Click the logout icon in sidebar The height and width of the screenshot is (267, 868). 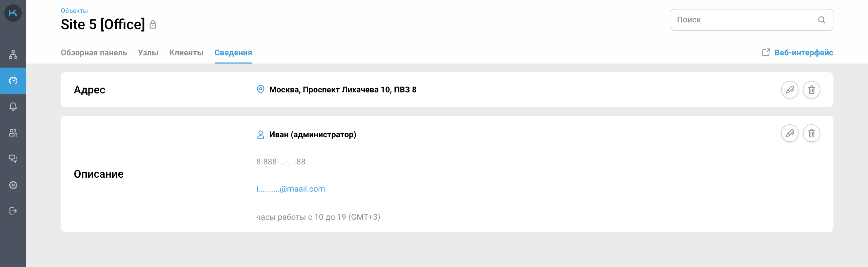pyautogui.click(x=13, y=211)
